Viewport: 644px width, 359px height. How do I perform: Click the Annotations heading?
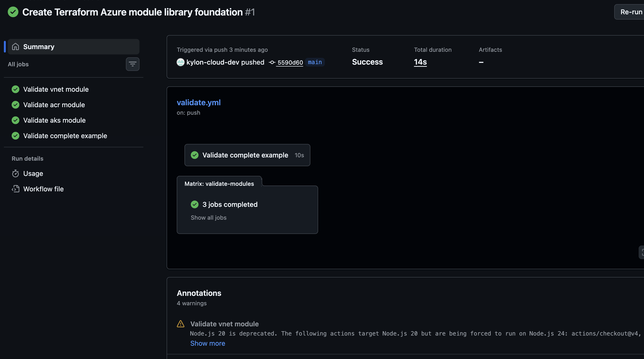point(199,293)
